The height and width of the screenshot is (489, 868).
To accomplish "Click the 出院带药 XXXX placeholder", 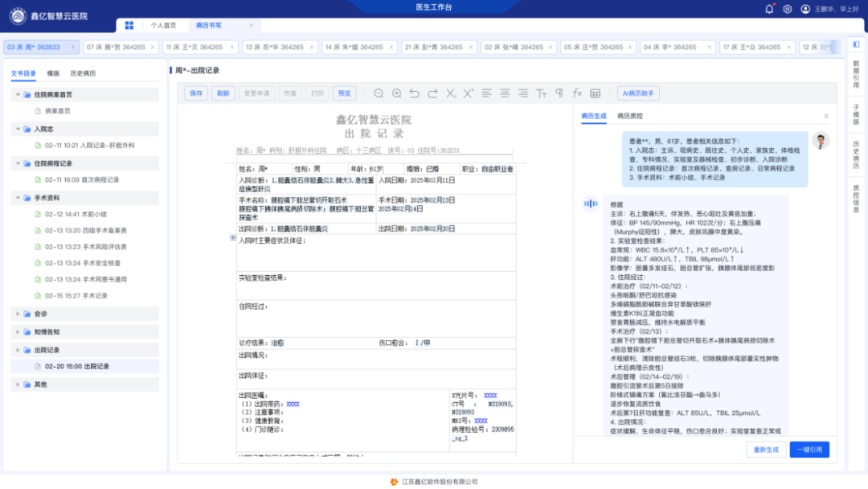I will (293, 405).
